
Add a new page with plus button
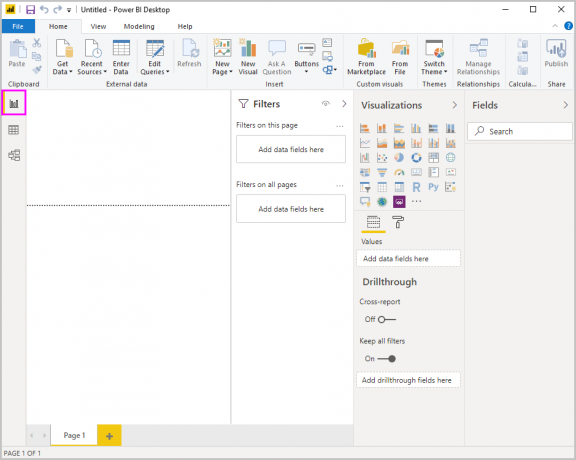coord(109,436)
